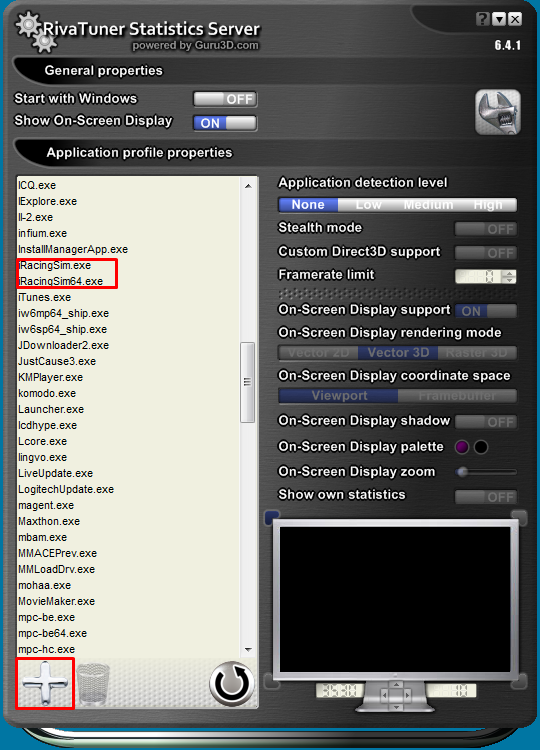This screenshot has width=540, height=750.
Task: Click right OSD coordinate field under monitor
Action: (451, 690)
